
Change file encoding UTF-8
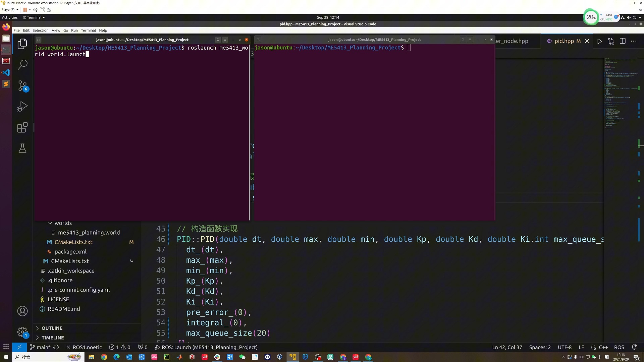point(565,347)
